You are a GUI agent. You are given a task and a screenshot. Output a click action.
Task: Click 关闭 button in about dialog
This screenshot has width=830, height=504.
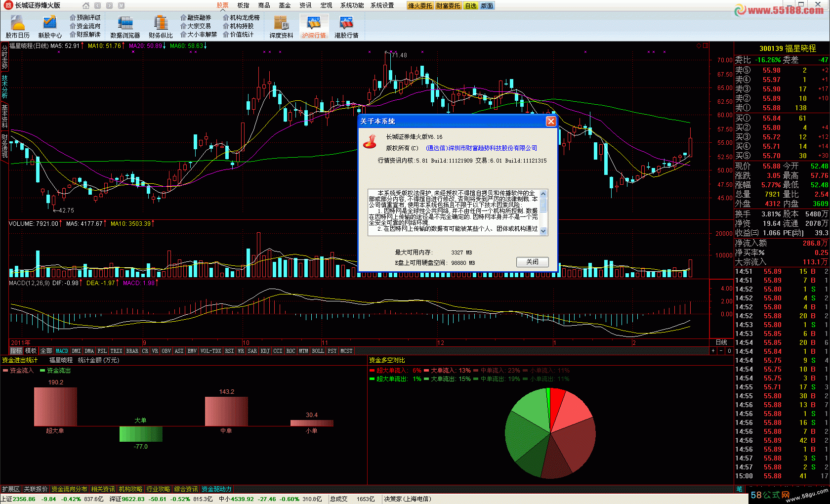(532, 262)
